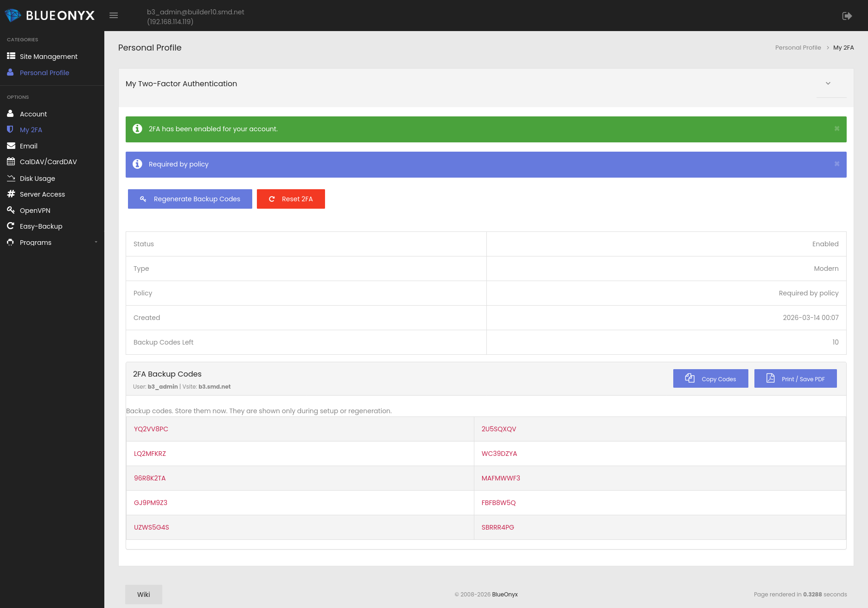Open Easy-Backup from the sidebar
Viewport: 868px width, 608px height.
coord(41,226)
